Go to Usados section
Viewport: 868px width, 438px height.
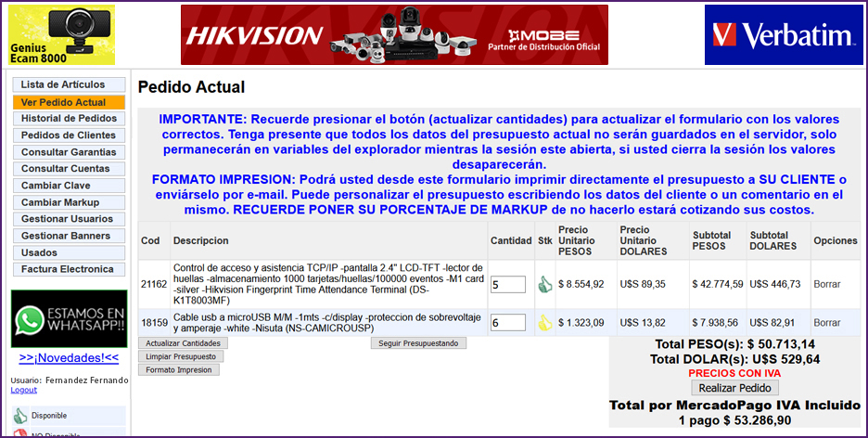coord(70,252)
